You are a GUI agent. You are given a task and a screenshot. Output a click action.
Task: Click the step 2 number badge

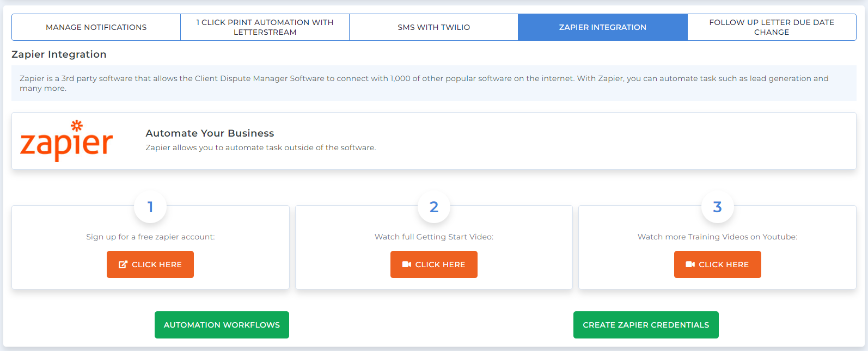[434, 207]
